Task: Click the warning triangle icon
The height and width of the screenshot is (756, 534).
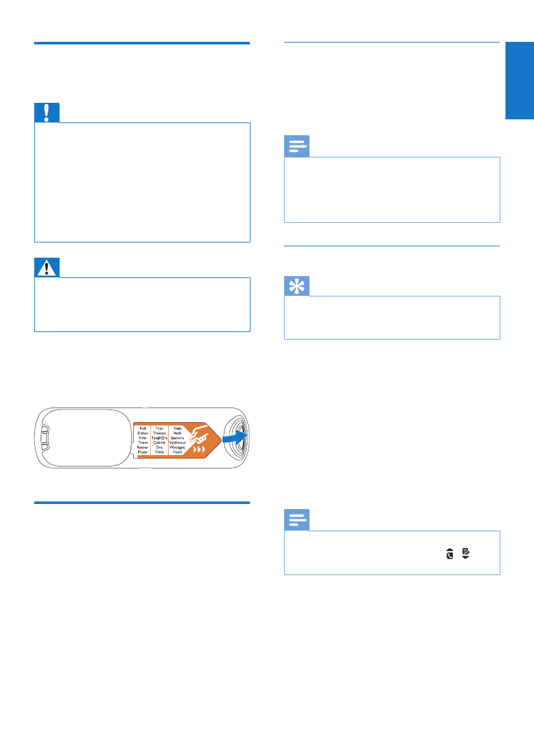Action: click(x=47, y=267)
